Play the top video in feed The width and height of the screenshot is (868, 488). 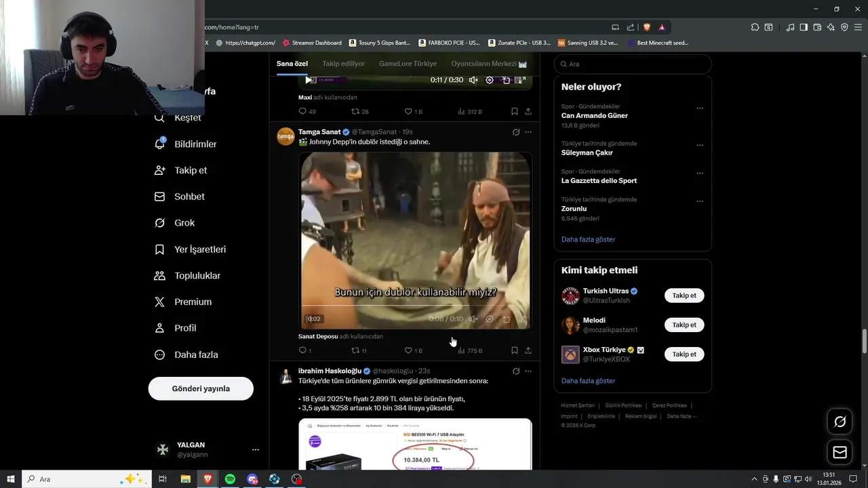click(x=309, y=80)
